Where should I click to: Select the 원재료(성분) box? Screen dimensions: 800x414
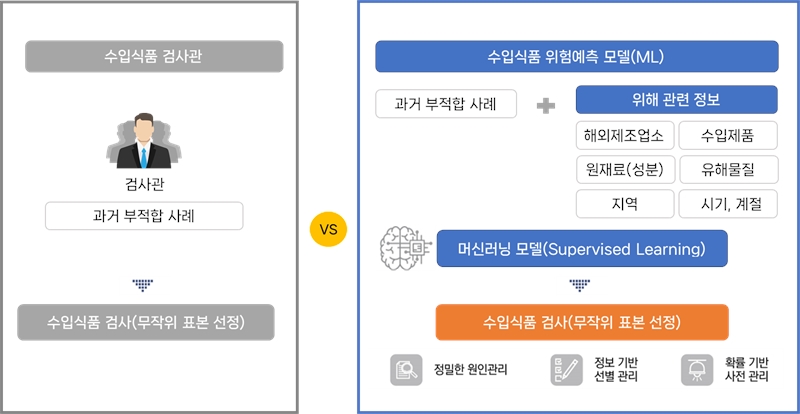coord(625,170)
